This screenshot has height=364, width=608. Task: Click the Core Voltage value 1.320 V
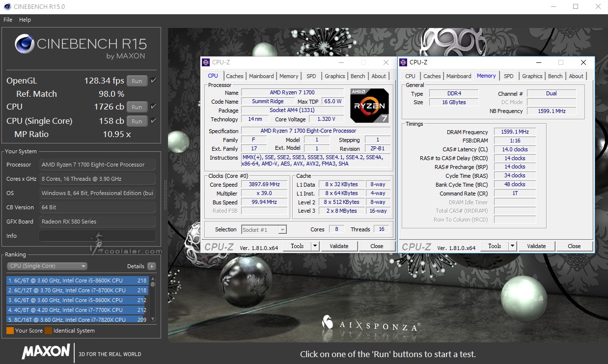[x=326, y=119]
